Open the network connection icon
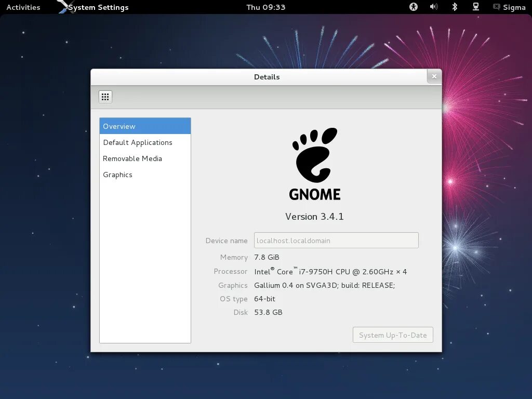The height and width of the screenshot is (399, 532). 476,7
